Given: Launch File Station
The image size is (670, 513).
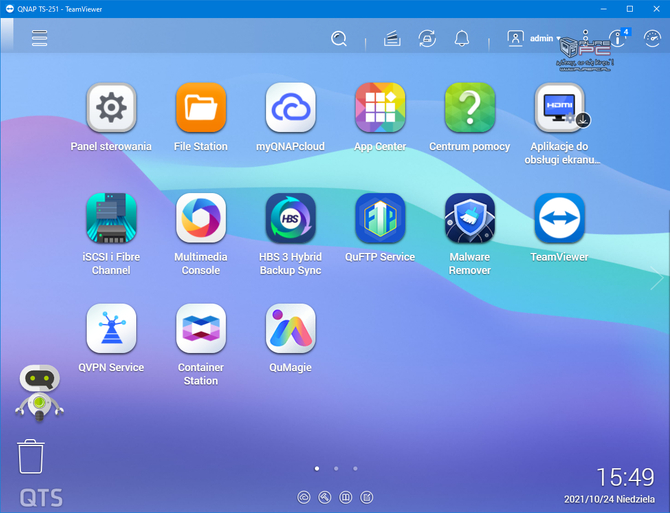Looking at the screenshot, I should tap(201, 108).
